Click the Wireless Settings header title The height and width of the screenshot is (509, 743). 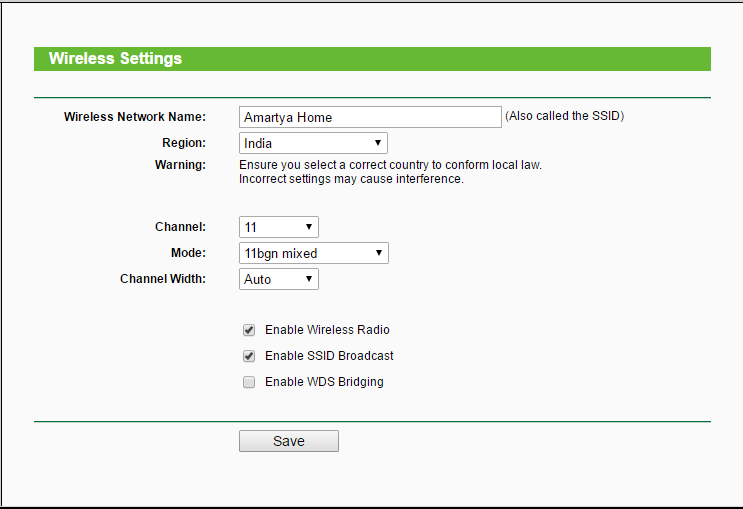[x=115, y=58]
